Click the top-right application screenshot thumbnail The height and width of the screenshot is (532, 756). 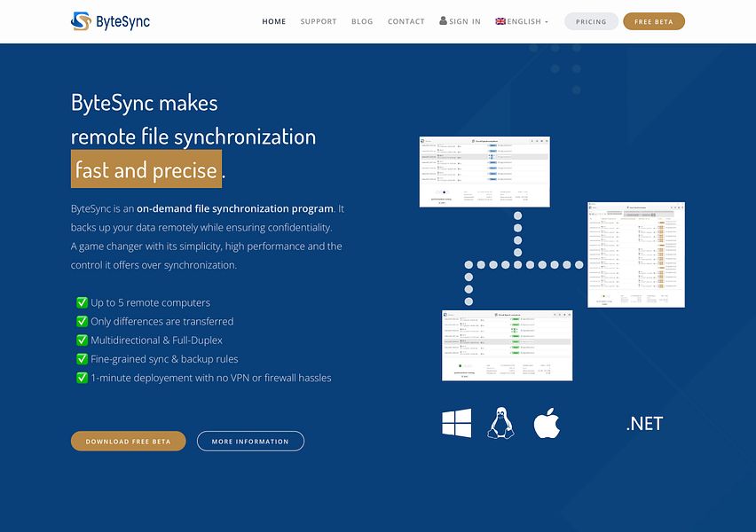(635, 254)
